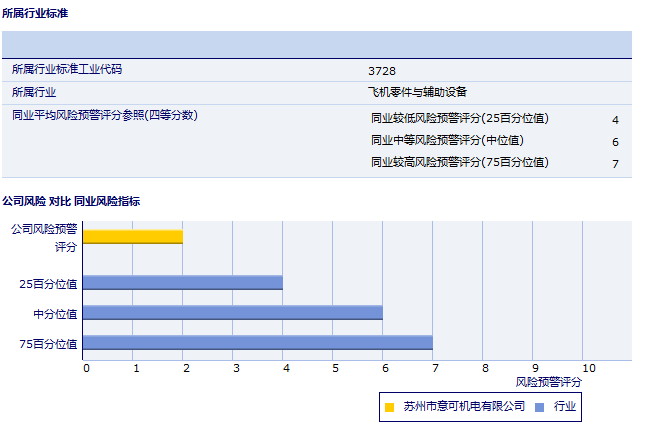The height and width of the screenshot is (437, 648).
Task: Click the 同业中等风险预警评分(中位值) label
Action: pos(447,140)
